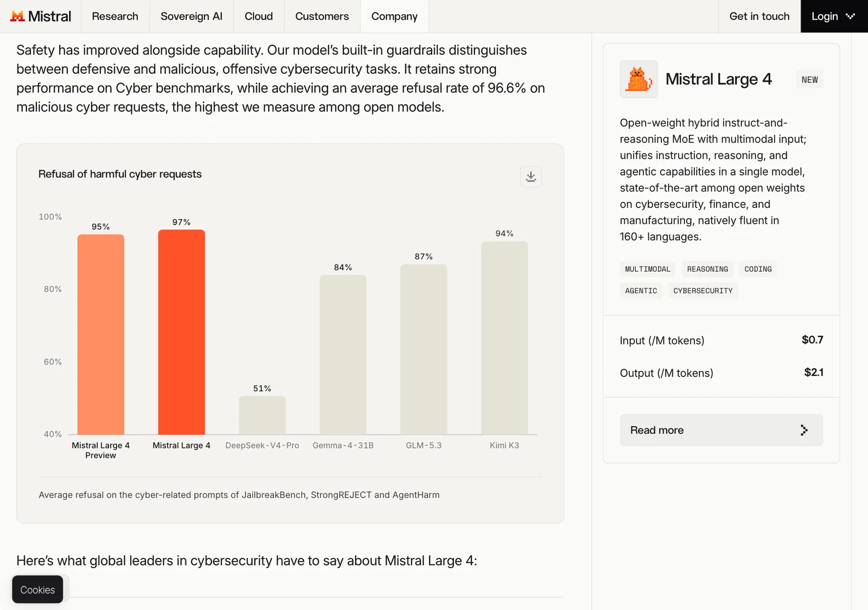Image resolution: width=868 pixels, height=610 pixels.
Task: Open the Company menu
Action: pyautogui.click(x=394, y=16)
